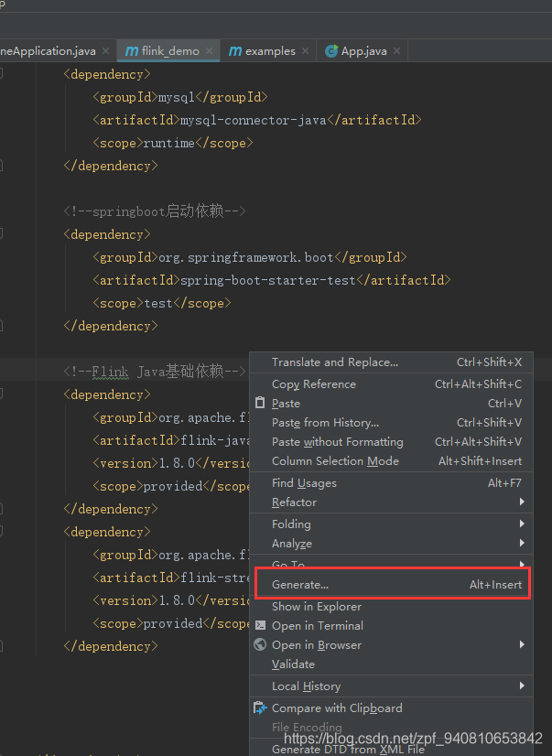Image resolution: width=552 pixels, height=756 pixels.
Task: Expand the Refactor submenu
Action: [x=391, y=502]
